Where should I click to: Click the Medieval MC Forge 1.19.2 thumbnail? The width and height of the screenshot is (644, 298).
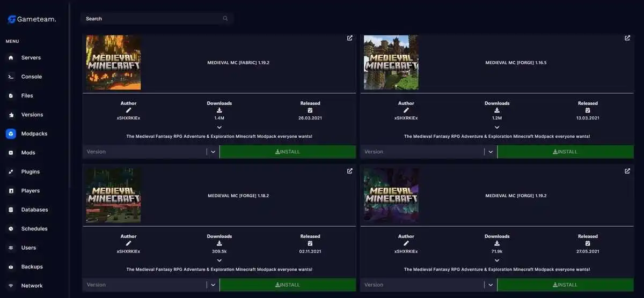391,195
